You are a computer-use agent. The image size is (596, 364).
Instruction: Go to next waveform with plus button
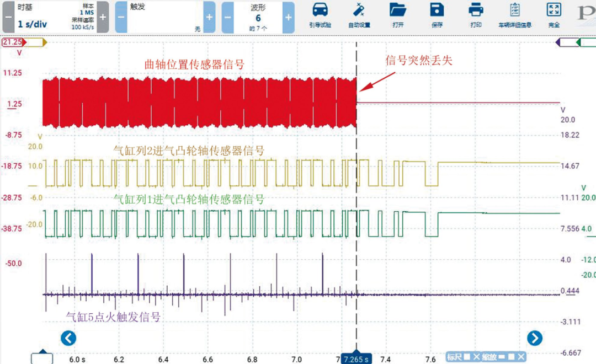click(289, 17)
